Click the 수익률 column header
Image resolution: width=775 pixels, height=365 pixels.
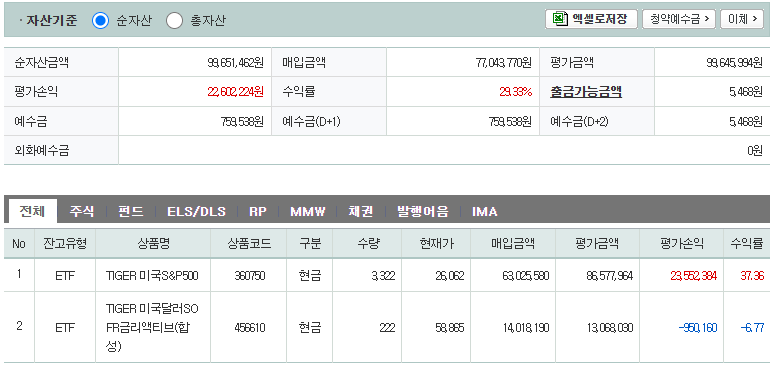pos(747,243)
